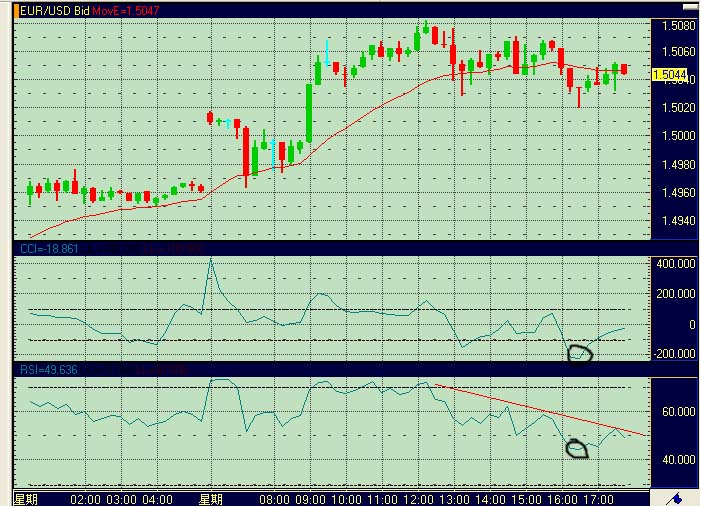This screenshot has width=701, height=506.
Task: Click the 200.000 CCI scale value
Action: click(676, 294)
